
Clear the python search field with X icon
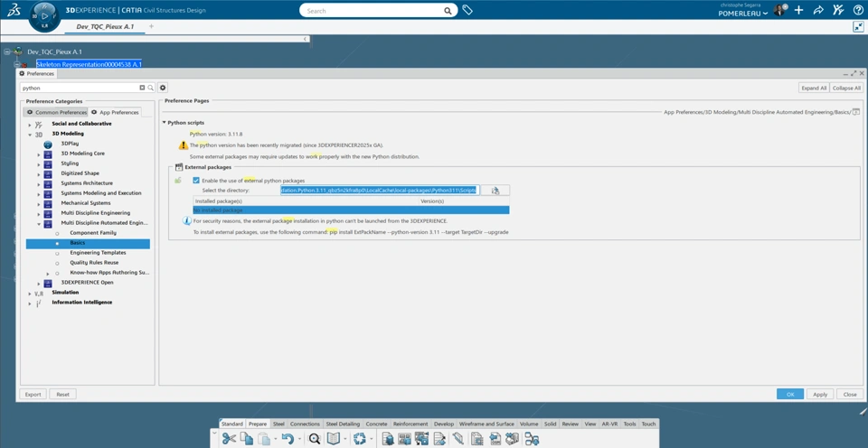[142, 88]
